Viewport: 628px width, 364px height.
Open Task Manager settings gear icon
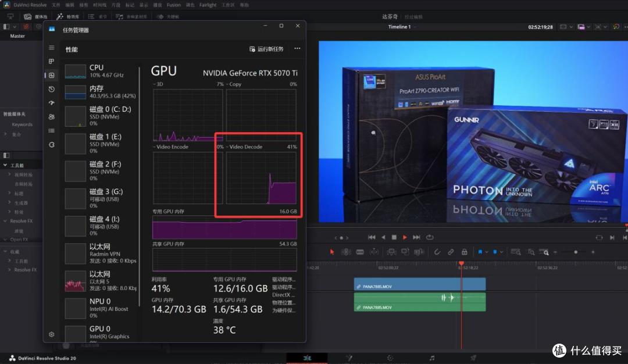[x=52, y=334]
